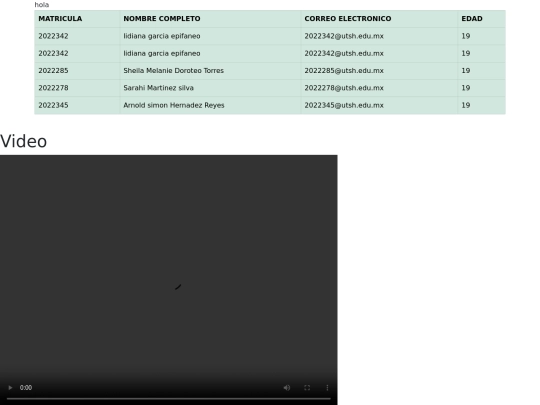Select lidiana garcia epifaneo in the first data row

(x=162, y=36)
